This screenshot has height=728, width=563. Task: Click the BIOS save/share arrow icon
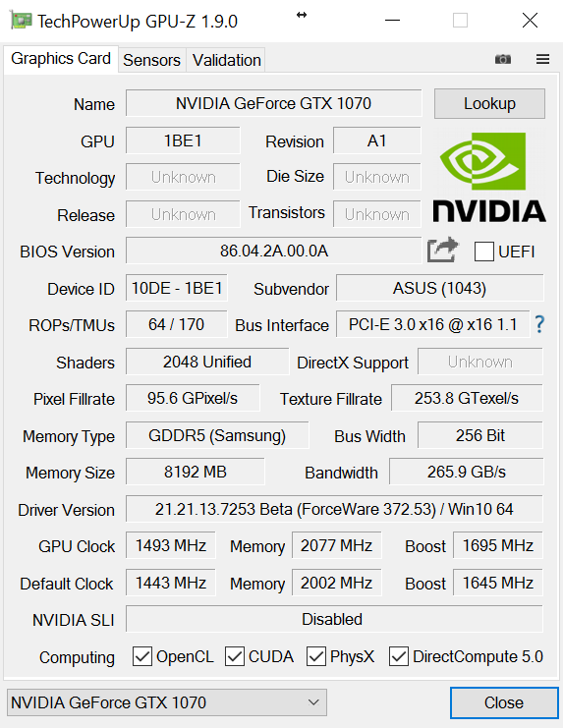[x=443, y=250]
